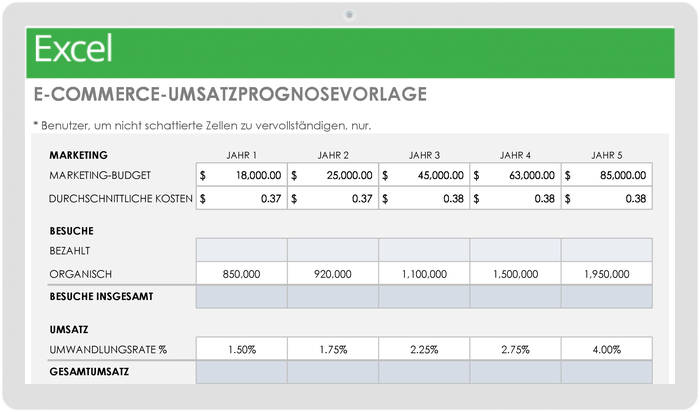
Task: Select the shaded Bezahlt cell for Jahr 1
Action: click(x=242, y=250)
